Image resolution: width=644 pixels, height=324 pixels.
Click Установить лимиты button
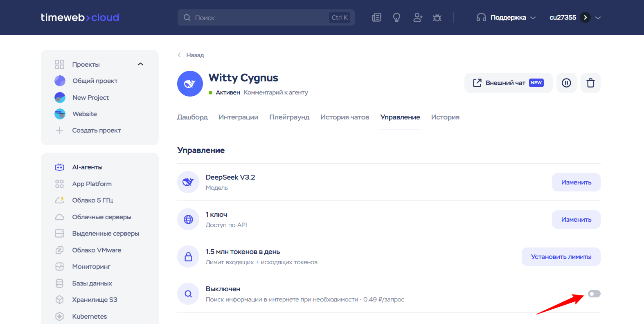point(561,256)
